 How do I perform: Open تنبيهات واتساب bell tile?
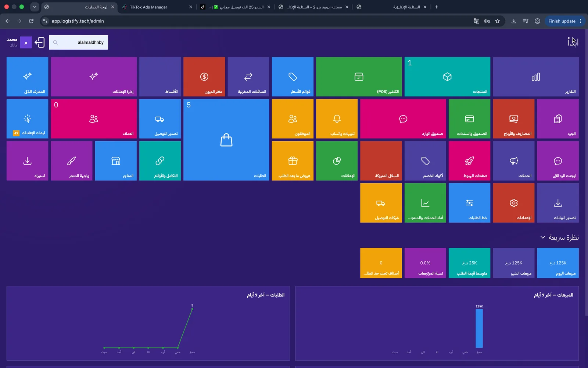(x=337, y=119)
